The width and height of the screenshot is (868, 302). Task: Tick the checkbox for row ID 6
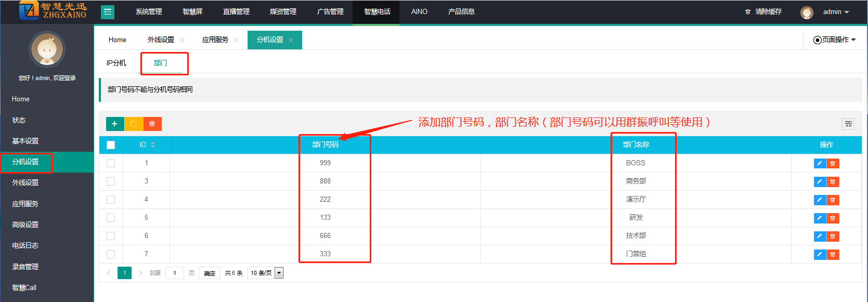pyautogui.click(x=111, y=236)
